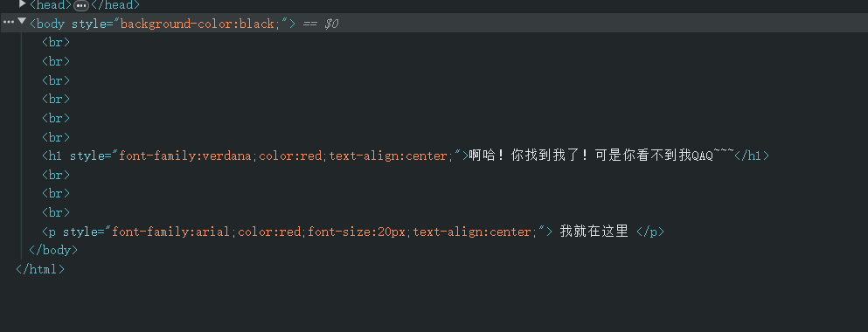868x332 pixels.
Task: Expand the head element disclosure triangle
Action: click(x=22, y=3)
